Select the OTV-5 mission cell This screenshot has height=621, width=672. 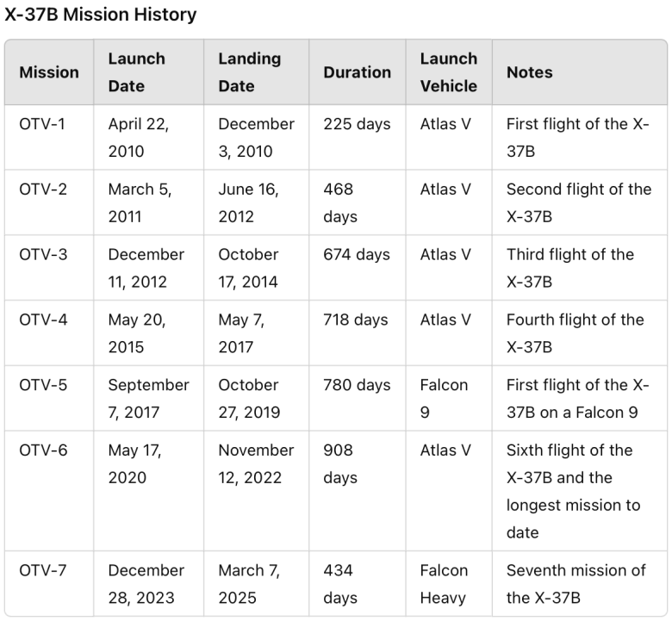(49, 398)
